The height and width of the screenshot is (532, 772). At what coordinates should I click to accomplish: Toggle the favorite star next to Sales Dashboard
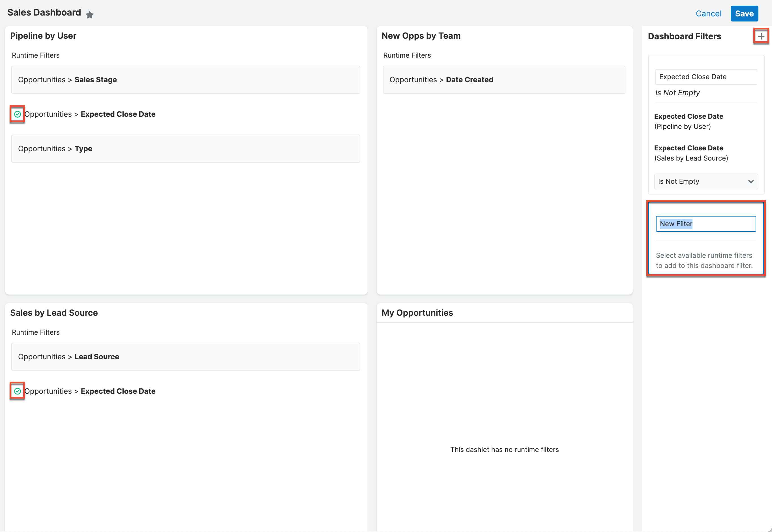[x=90, y=14]
